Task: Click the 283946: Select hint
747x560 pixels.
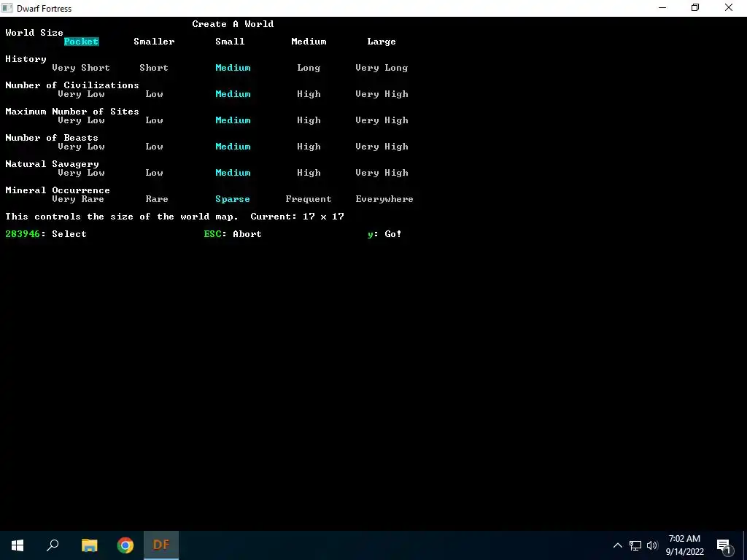Action: pos(46,234)
